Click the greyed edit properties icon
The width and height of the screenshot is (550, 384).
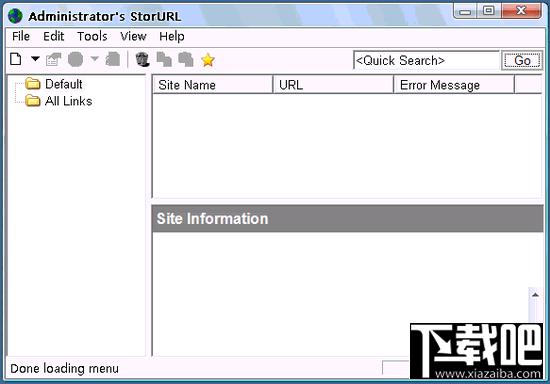tap(53, 59)
